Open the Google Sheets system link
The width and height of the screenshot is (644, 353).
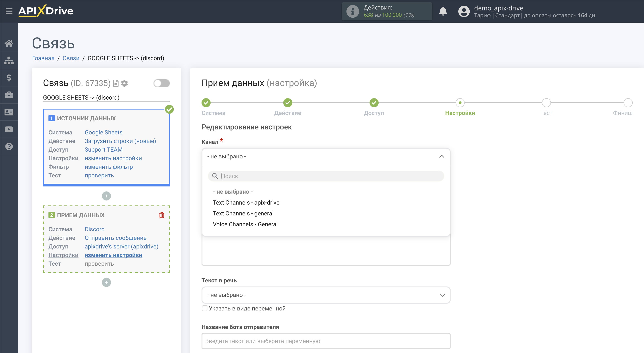tap(103, 132)
